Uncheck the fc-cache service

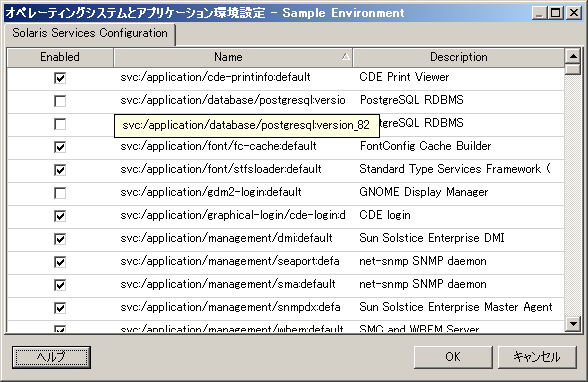60,147
